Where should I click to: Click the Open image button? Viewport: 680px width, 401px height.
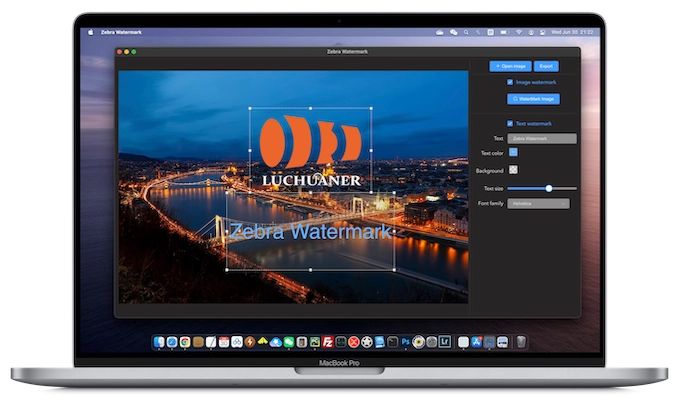[x=510, y=66]
